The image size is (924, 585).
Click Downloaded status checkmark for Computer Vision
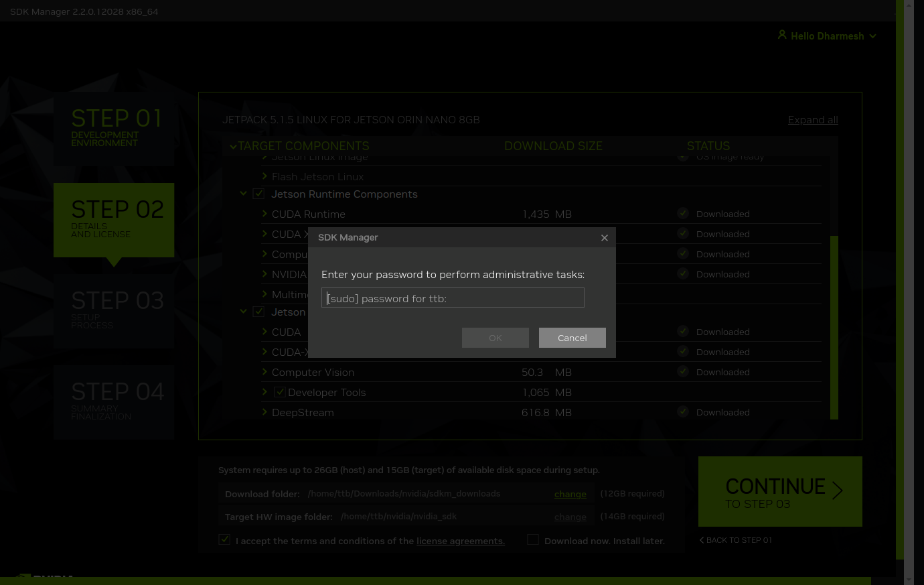pyautogui.click(x=682, y=372)
